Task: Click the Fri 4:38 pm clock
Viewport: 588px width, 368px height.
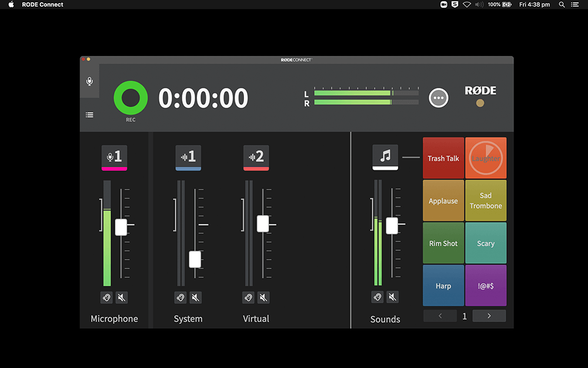Action: pos(534,5)
